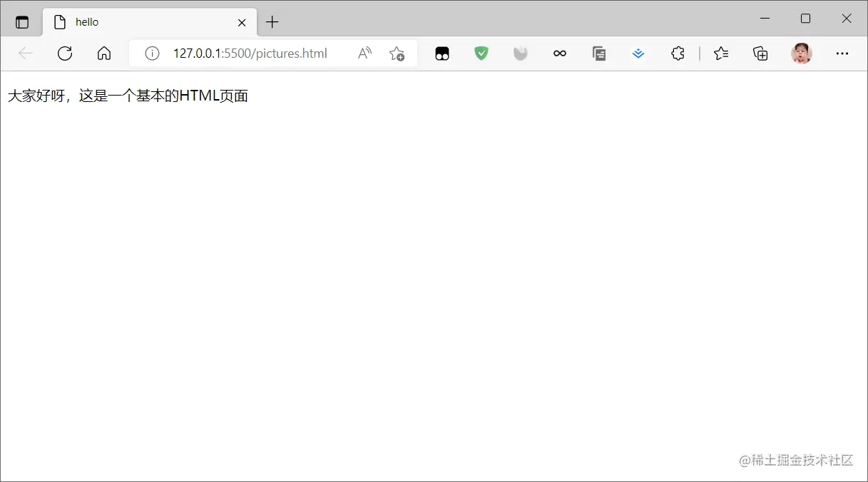Open Collections panel
Image resolution: width=868 pixels, height=482 pixels.
(x=761, y=53)
